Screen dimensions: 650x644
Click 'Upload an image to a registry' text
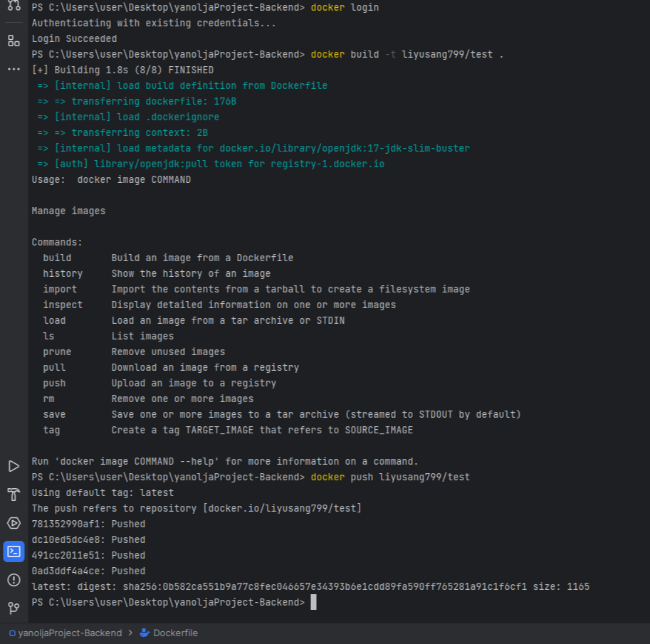pyautogui.click(x=194, y=384)
